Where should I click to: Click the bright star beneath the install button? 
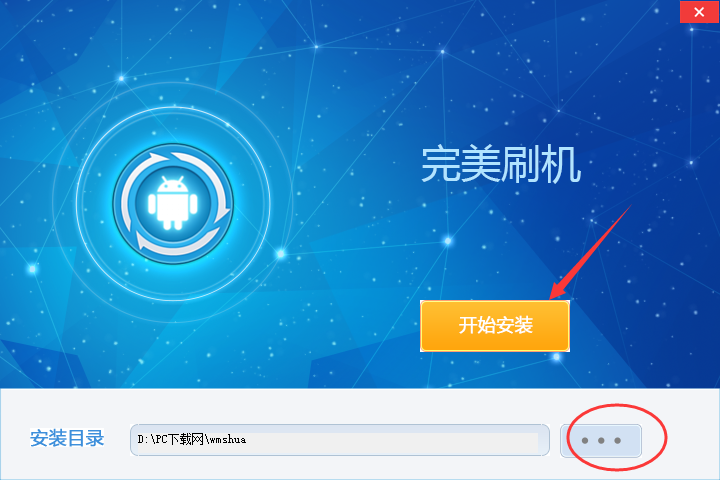coord(557,357)
